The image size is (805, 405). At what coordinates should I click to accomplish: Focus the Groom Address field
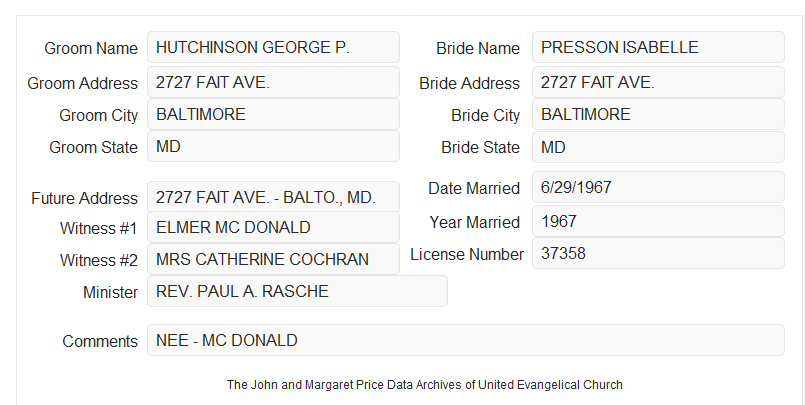273,82
